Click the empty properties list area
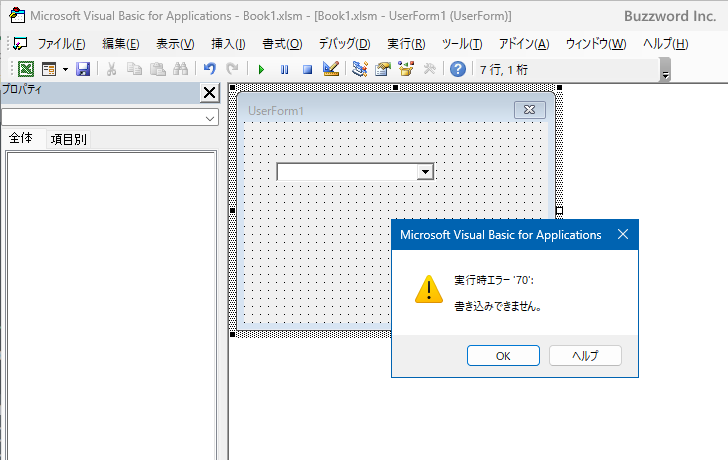 [111, 305]
